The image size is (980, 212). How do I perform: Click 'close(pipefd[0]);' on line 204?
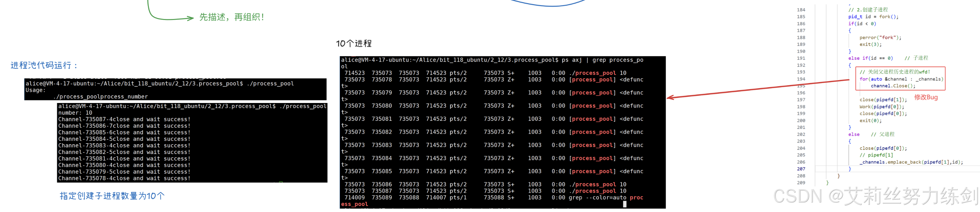[x=883, y=148]
